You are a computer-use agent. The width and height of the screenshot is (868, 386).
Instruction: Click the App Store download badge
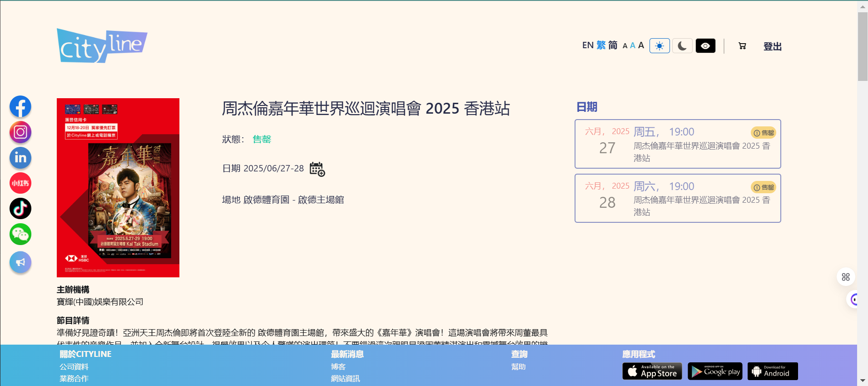pos(652,371)
